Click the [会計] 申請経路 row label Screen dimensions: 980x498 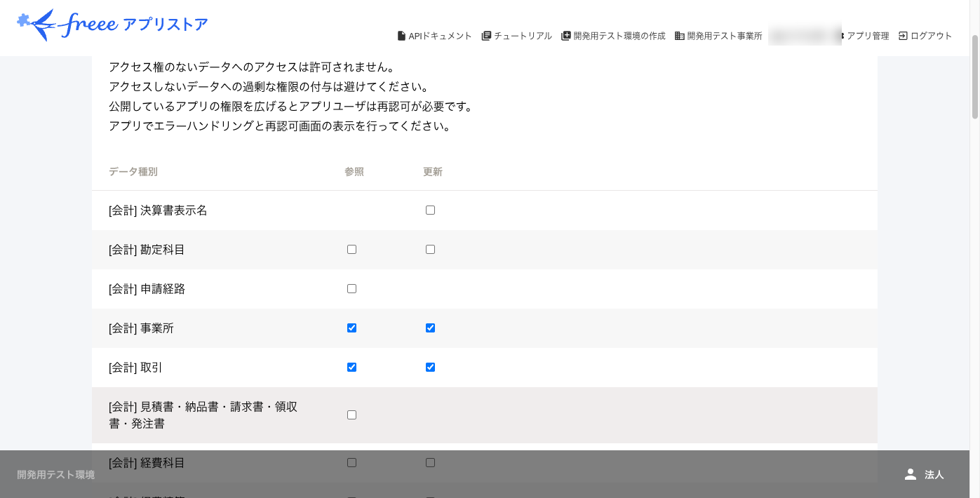(147, 289)
